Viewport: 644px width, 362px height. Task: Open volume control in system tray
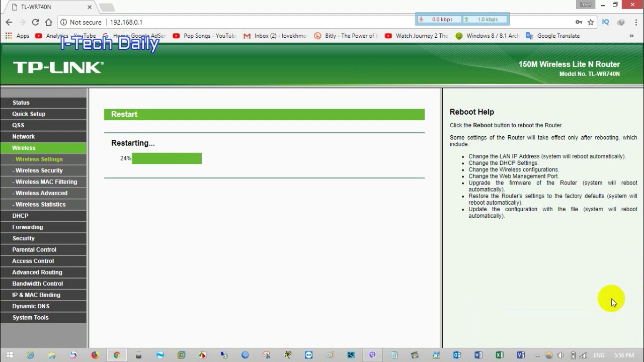point(560,355)
